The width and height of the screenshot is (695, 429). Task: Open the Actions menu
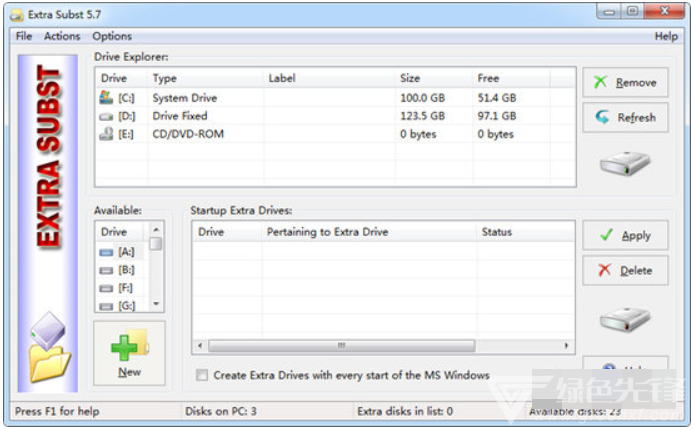coord(62,36)
